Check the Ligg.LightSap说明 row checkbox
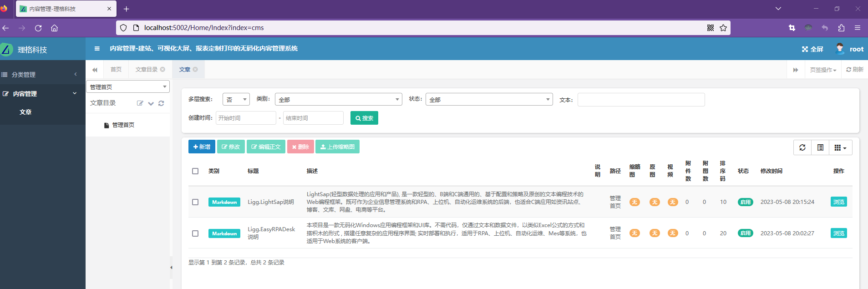Viewport: 868px width, 289px height. click(x=195, y=202)
